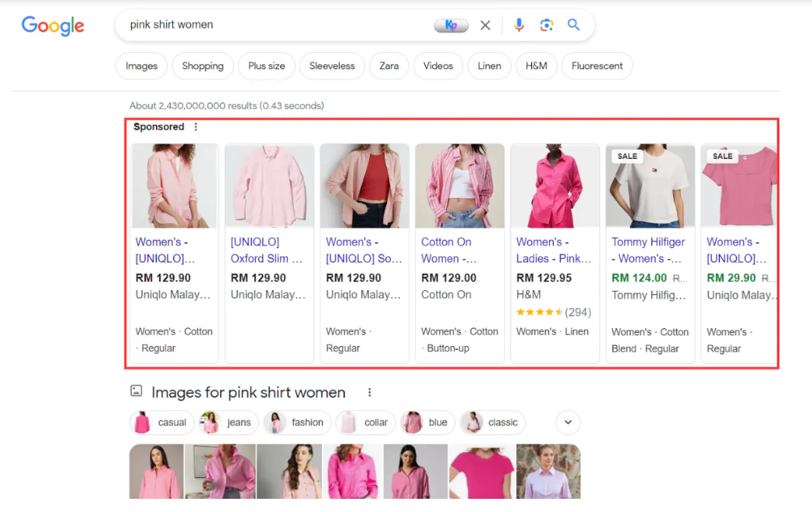This screenshot has width=812, height=512.
Task: Open the three-dot menu beside Sponsored
Action: pos(195,126)
